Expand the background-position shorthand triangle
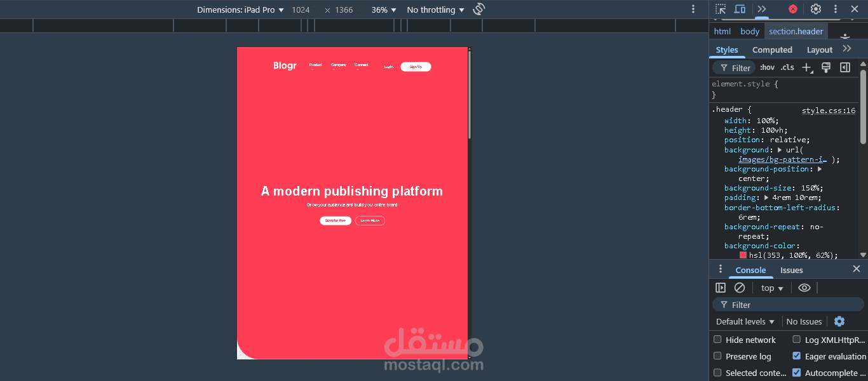Screen dimensions: 868x381 click(x=820, y=169)
